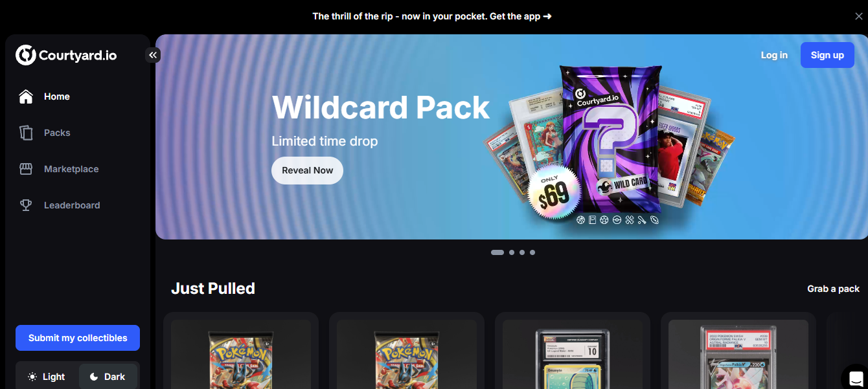Click the Courtyard.io logo icon
Image resolution: width=868 pixels, height=389 pixels.
[26, 55]
